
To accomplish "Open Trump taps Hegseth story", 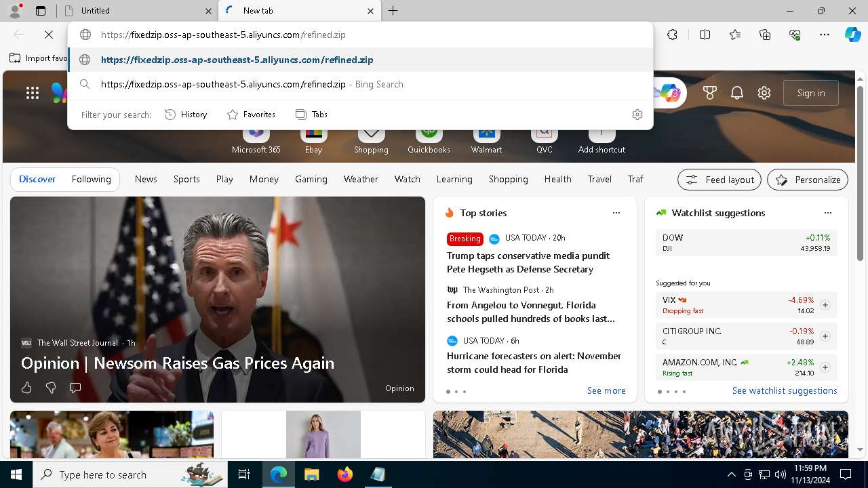I will (x=528, y=262).
